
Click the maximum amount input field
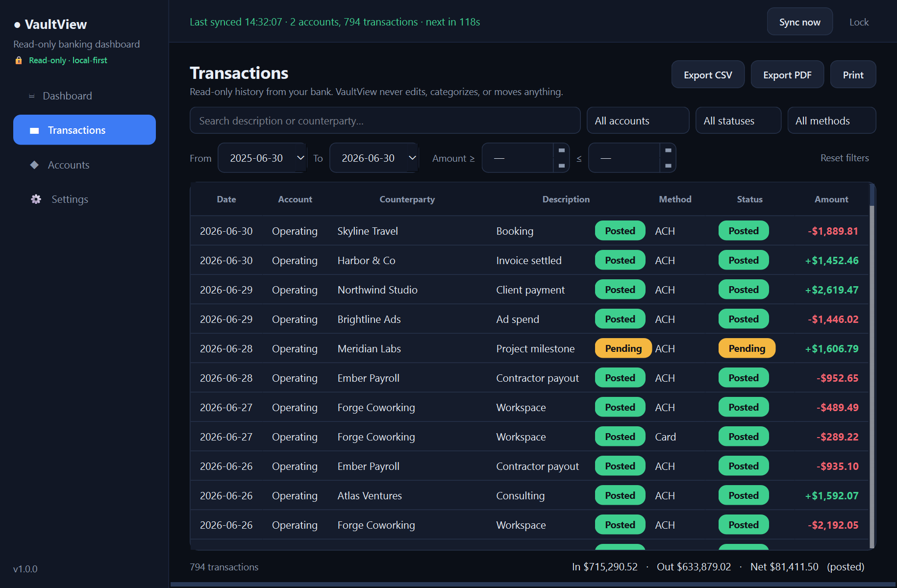click(624, 158)
